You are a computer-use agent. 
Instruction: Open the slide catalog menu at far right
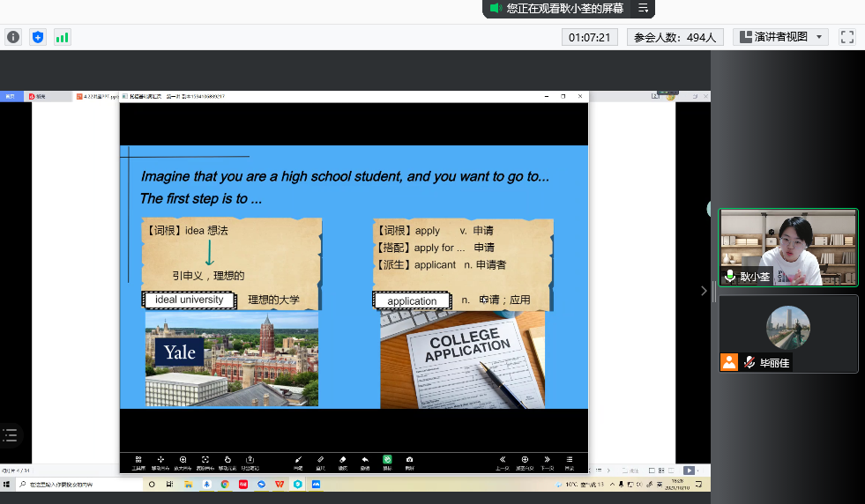[570, 462]
